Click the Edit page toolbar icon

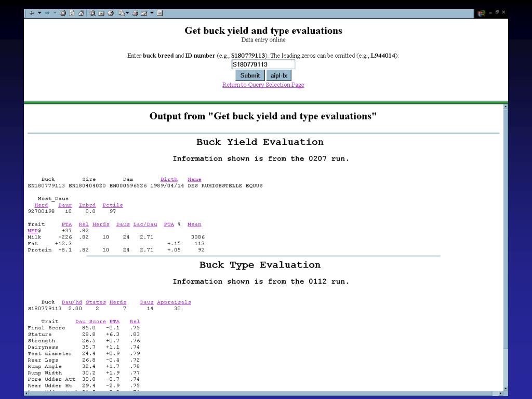pyautogui.click(x=144, y=13)
